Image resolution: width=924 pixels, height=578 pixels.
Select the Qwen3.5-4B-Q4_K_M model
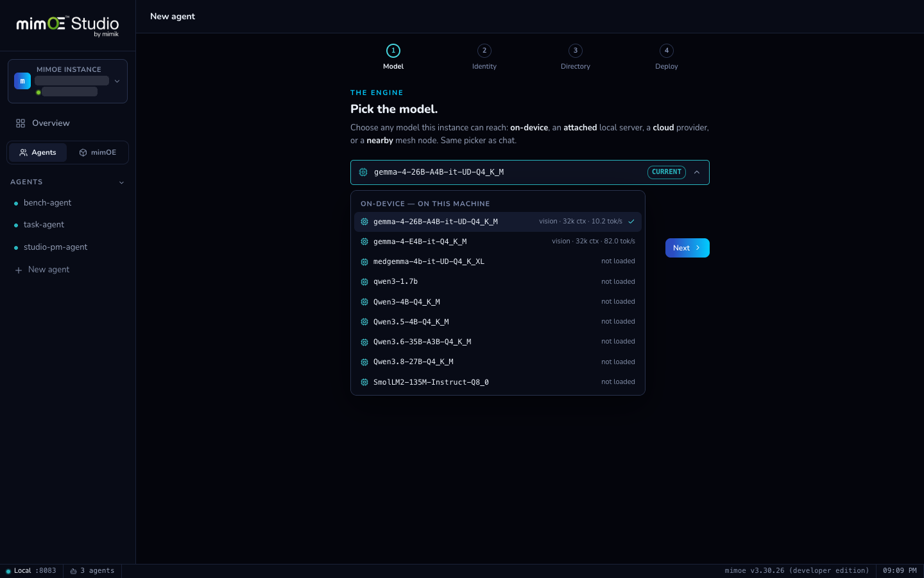(x=498, y=322)
